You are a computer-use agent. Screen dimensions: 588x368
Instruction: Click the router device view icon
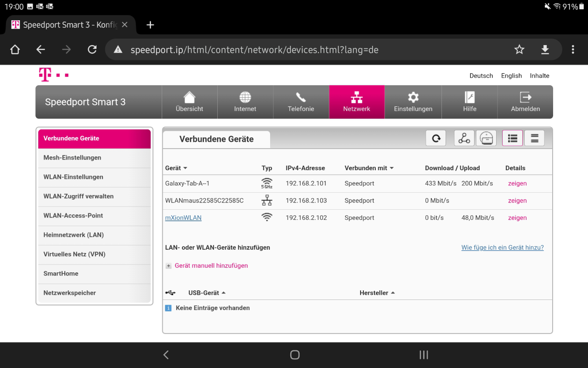click(x=486, y=138)
